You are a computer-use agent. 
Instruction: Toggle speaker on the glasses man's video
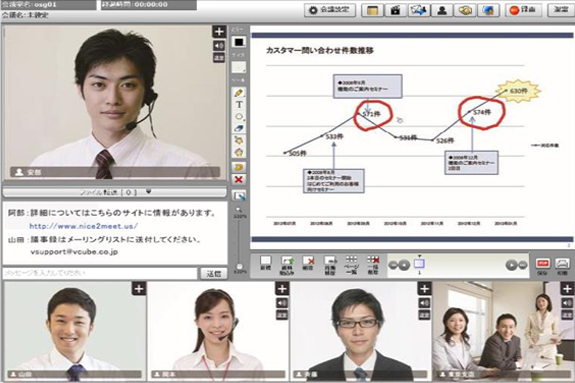(424, 303)
